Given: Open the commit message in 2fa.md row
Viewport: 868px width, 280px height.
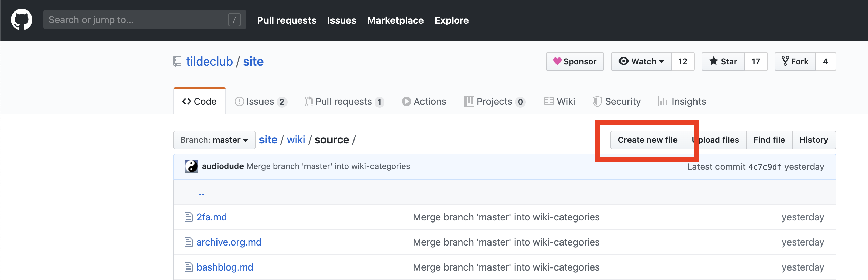Looking at the screenshot, I should pyautogui.click(x=506, y=217).
